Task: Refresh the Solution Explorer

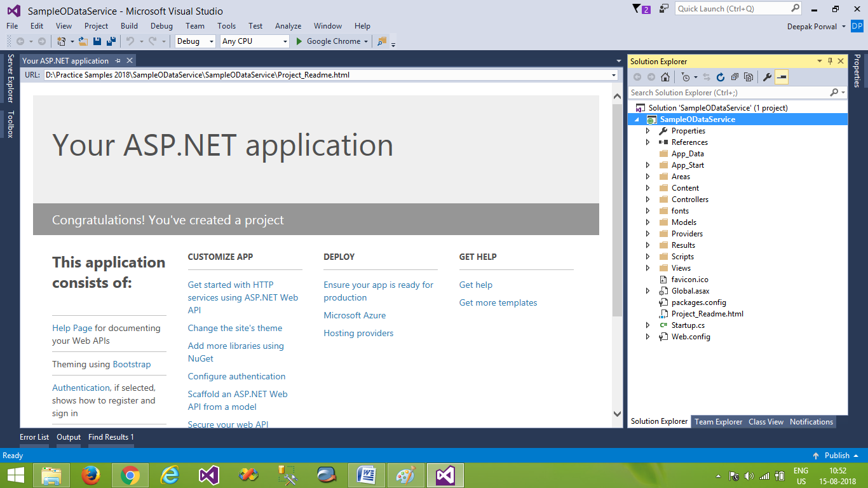Action: [720, 76]
